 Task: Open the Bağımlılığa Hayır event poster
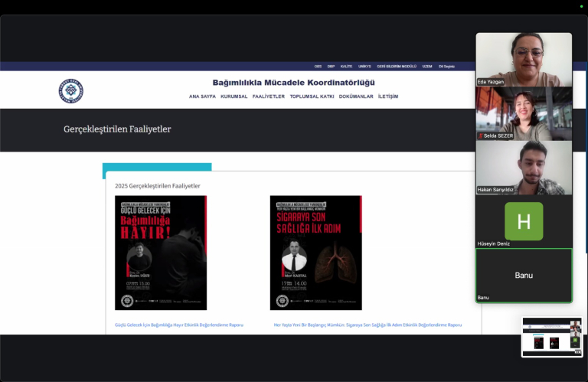click(x=161, y=253)
